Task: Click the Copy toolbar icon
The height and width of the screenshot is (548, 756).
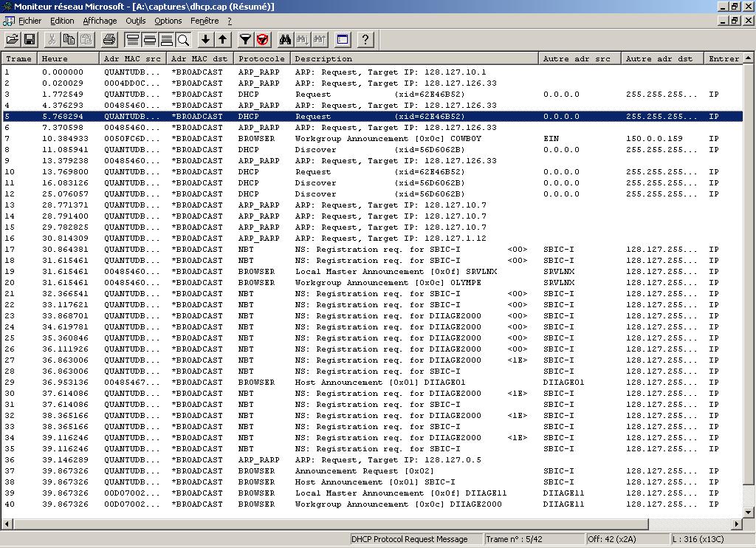Action: point(69,40)
